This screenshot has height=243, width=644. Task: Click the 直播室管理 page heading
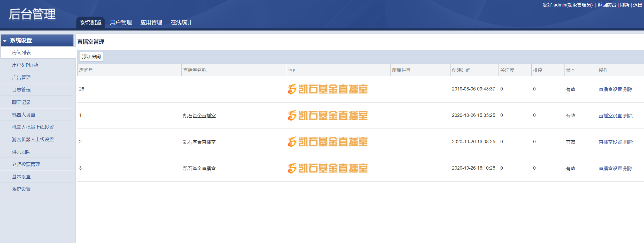91,42
